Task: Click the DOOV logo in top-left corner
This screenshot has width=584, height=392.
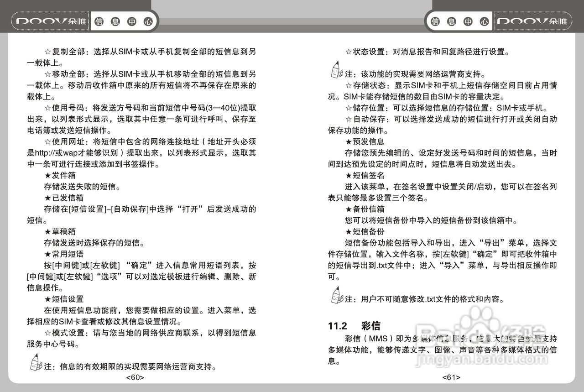Action: [x=49, y=21]
